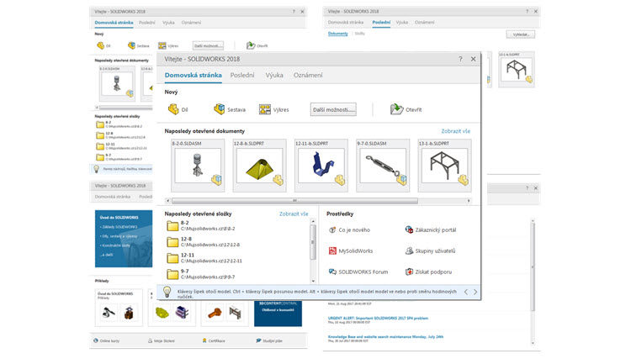
Task: Click Úvod do SOLIDWORKS blue banner
Action: tap(124, 239)
